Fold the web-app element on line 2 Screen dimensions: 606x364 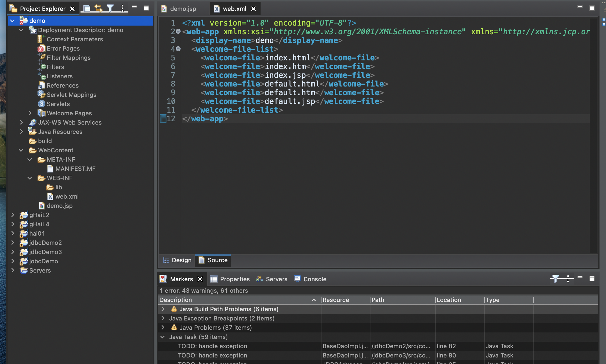(178, 32)
